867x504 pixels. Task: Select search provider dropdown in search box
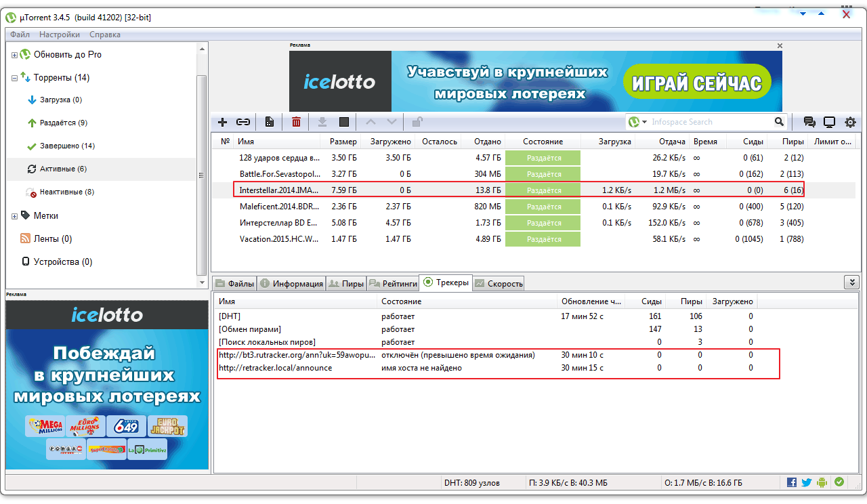click(x=637, y=122)
